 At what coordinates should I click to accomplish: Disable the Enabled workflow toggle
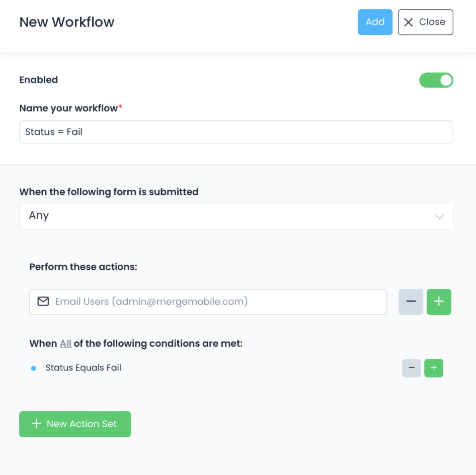[x=436, y=80]
